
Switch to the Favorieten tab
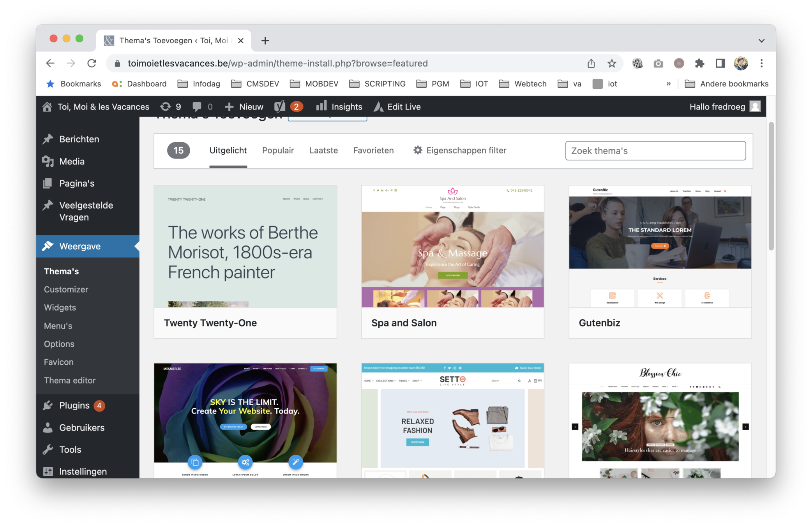(x=373, y=150)
